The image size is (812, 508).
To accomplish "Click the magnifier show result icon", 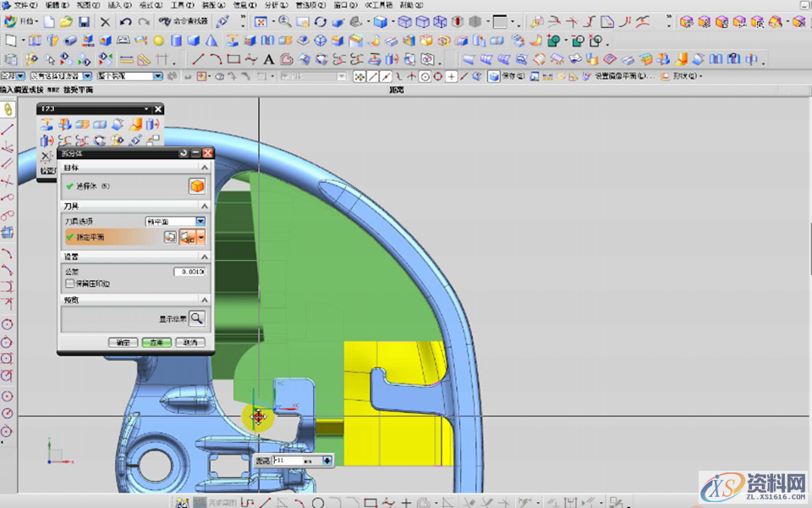I will point(196,318).
